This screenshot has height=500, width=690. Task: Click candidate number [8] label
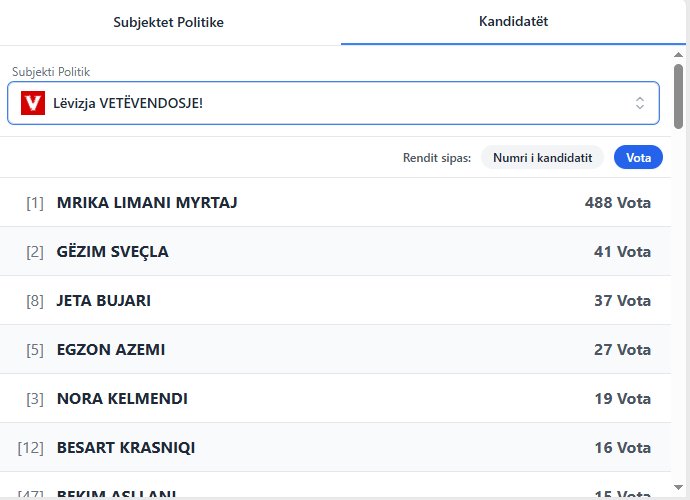(35, 300)
